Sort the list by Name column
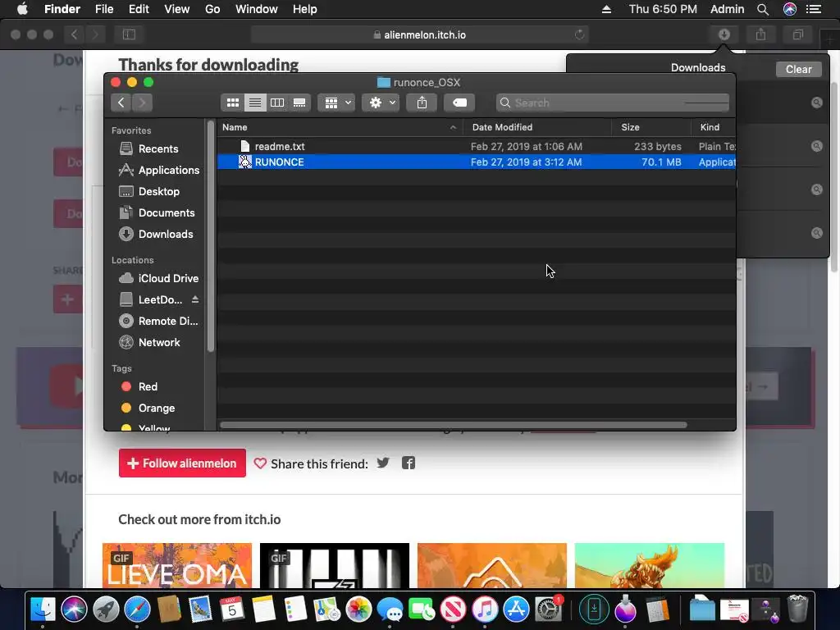840x630 pixels. pos(340,127)
